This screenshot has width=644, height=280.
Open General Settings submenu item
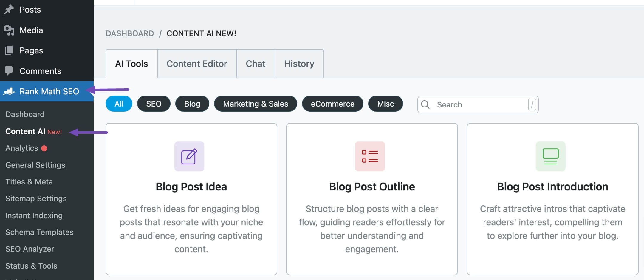[35, 165]
